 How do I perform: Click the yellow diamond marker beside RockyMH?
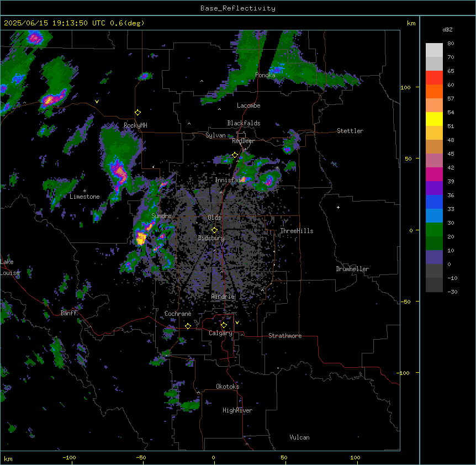click(x=137, y=113)
